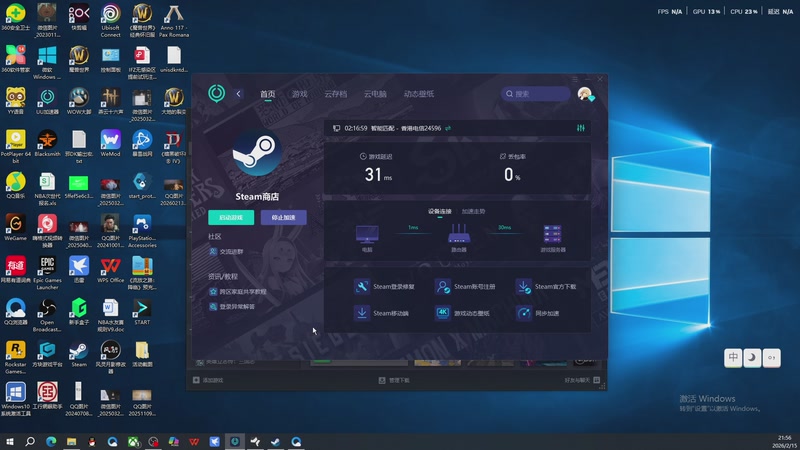Select the Steam desktop shortcut
Screen dimensions: 800x450
pyautogui.click(x=79, y=354)
